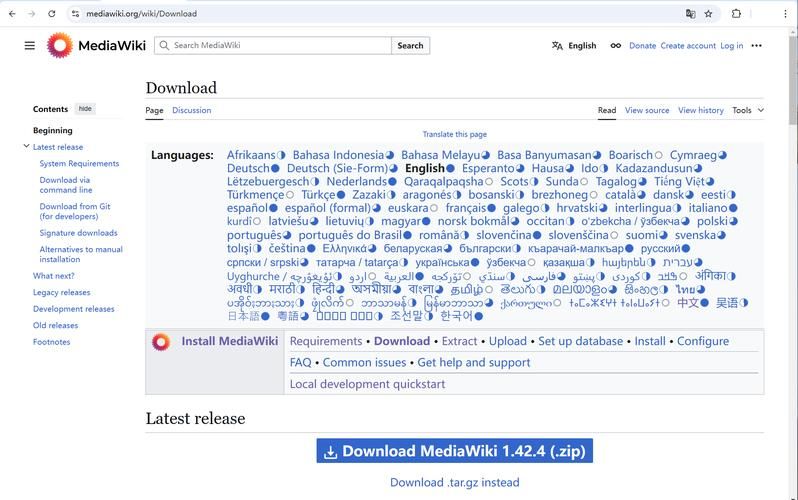Open Local development quickstart link
The image size is (798, 500).
[x=367, y=384]
